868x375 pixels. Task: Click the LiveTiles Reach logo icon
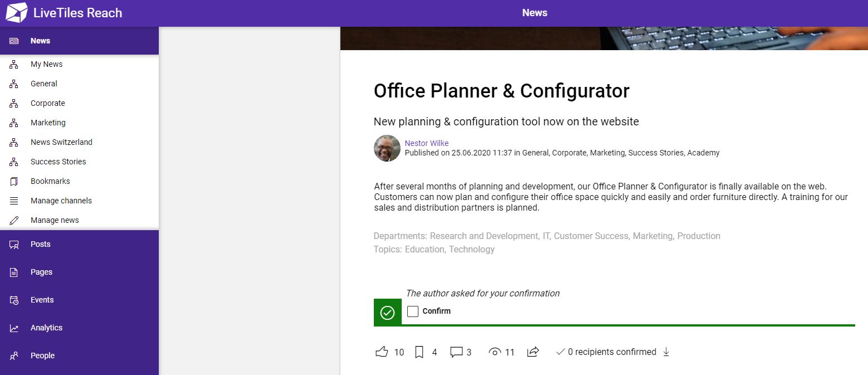click(17, 13)
